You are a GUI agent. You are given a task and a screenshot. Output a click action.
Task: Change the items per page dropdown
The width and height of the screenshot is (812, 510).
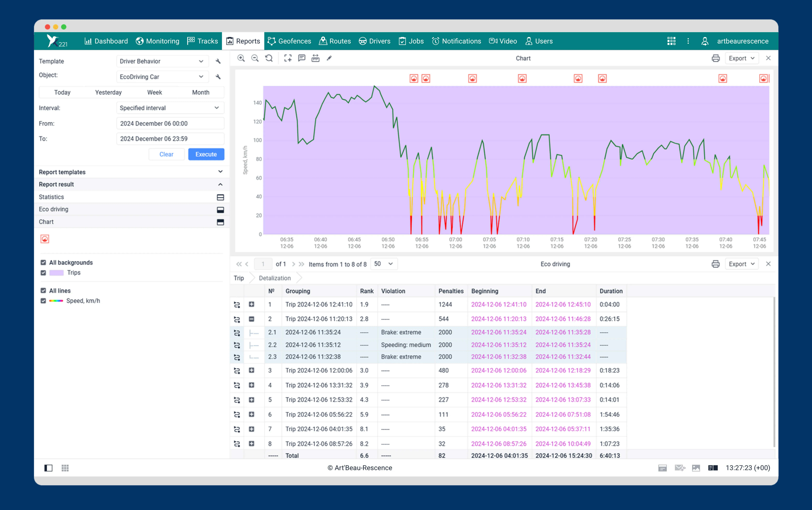coord(384,264)
